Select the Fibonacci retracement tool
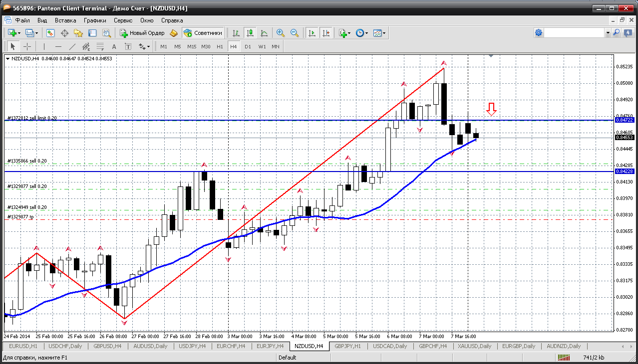Screen dimensions: 638x364 [x=100, y=46]
